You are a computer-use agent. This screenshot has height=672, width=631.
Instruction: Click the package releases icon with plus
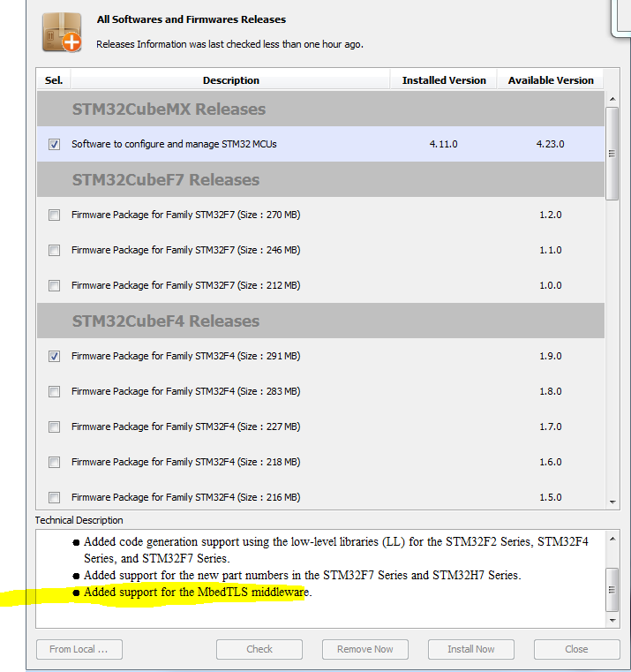pyautogui.click(x=62, y=33)
